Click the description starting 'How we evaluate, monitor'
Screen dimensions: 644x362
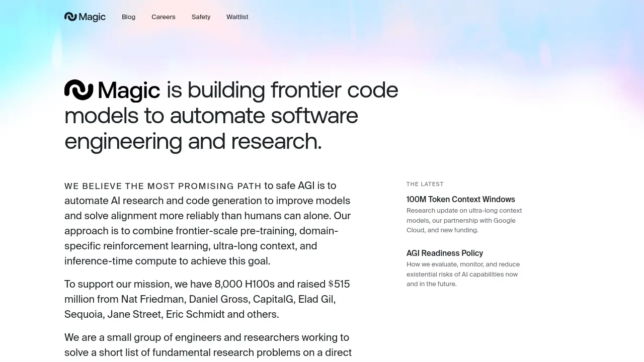[x=463, y=274]
